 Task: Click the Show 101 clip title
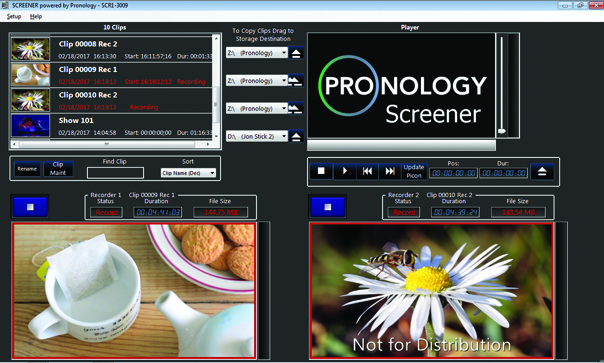[x=76, y=120]
